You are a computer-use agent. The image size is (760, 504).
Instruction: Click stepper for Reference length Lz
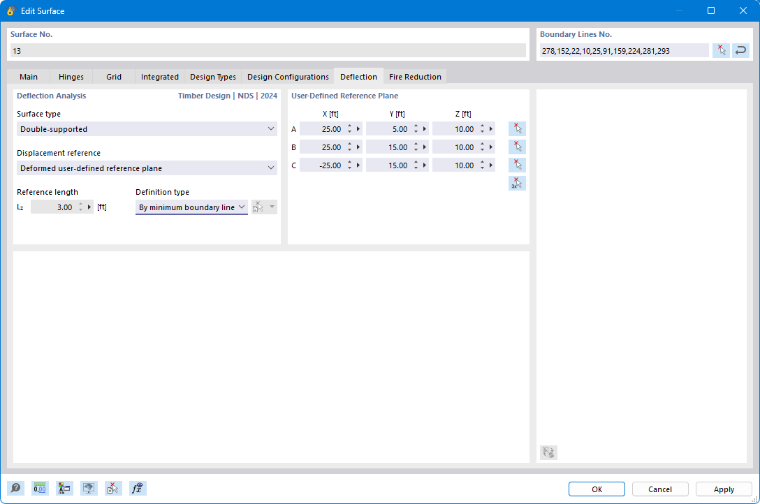click(80, 207)
